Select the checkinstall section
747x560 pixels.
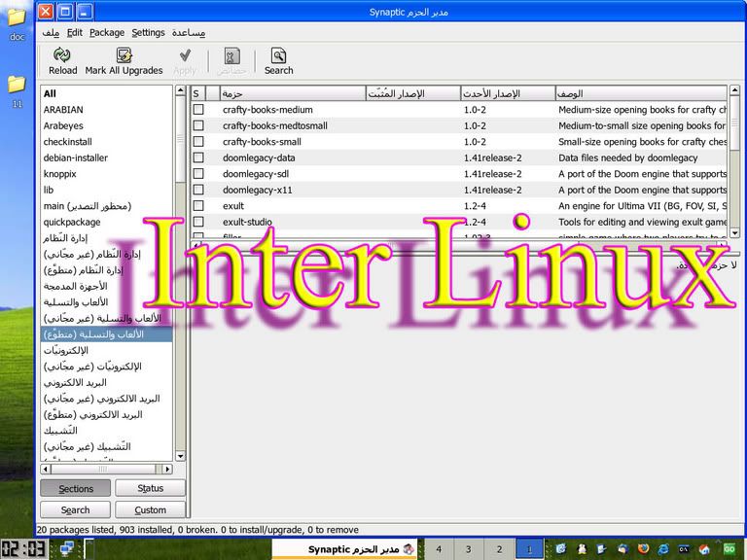[x=106, y=142]
